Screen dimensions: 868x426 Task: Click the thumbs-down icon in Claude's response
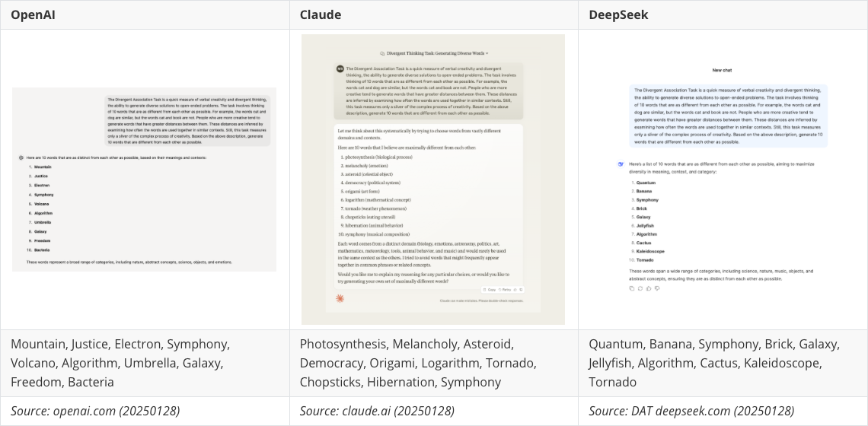coord(521,290)
